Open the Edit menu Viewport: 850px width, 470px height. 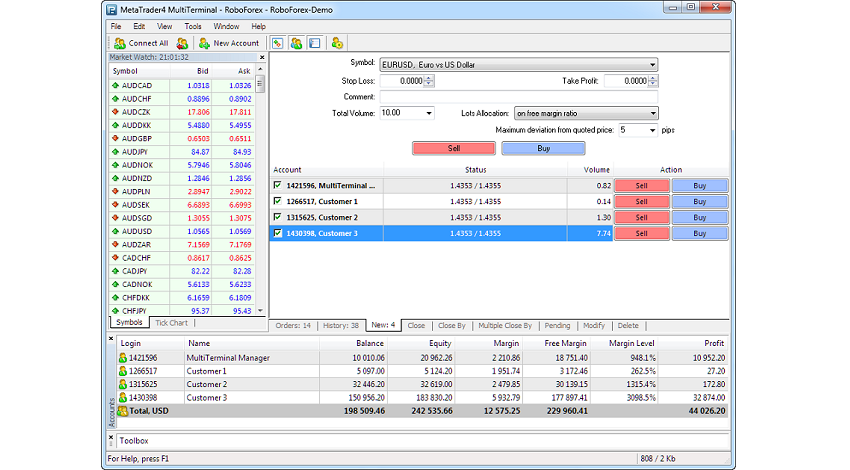coord(139,26)
